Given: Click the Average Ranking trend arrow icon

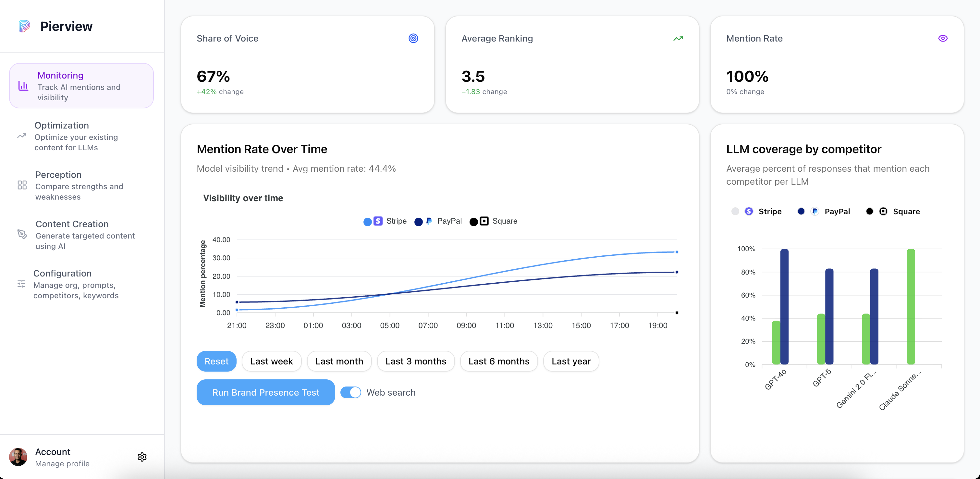Looking at the screenshot, I should [678, 38].
